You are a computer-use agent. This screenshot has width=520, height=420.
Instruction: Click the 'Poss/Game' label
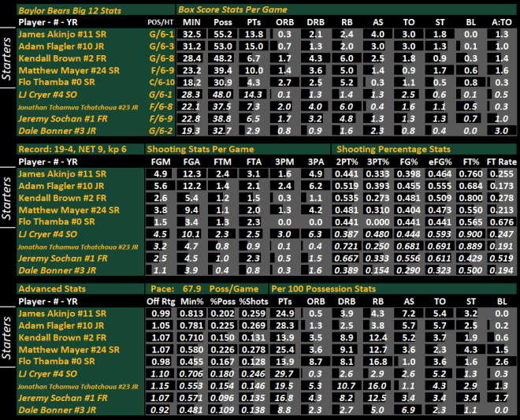[234, 289]
